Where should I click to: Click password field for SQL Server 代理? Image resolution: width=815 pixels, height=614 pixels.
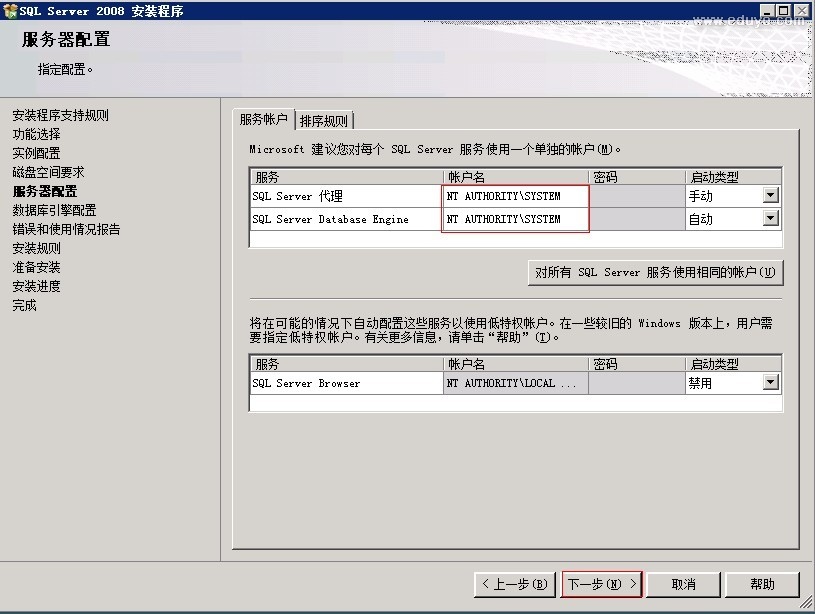[636, 196]
